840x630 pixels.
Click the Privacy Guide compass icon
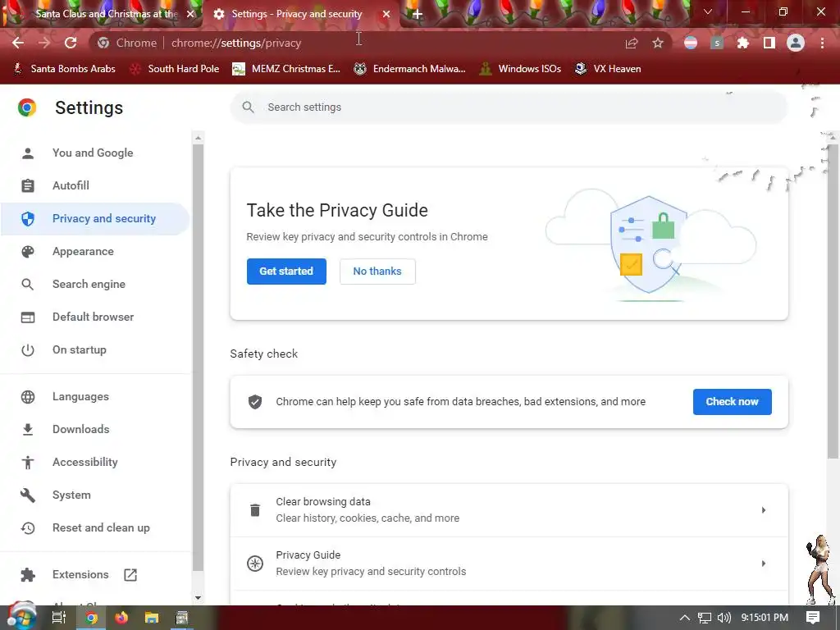(x=255, y=564)
